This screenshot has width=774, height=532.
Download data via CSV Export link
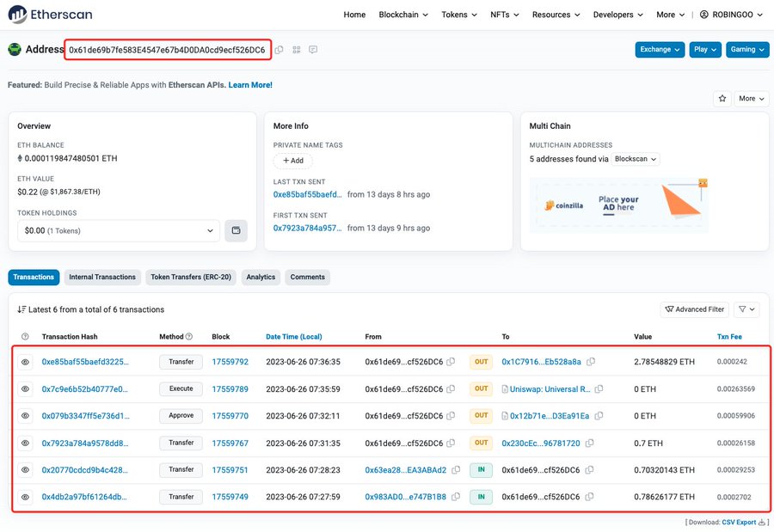coord(739,522)
